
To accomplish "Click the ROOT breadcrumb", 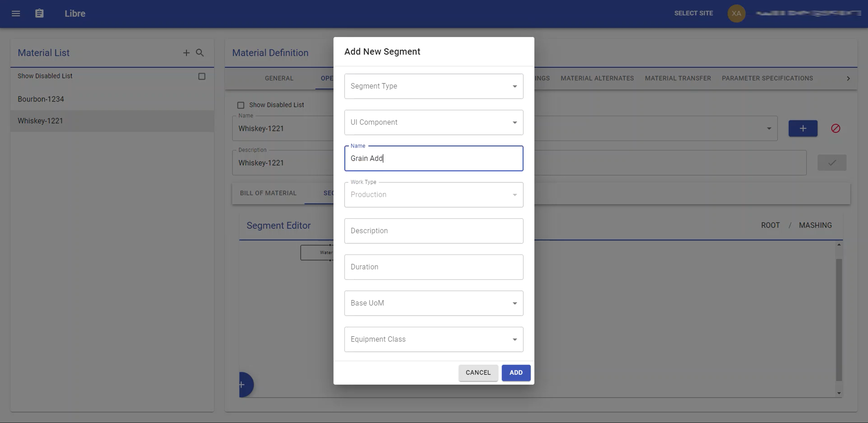I will [770, 225].
